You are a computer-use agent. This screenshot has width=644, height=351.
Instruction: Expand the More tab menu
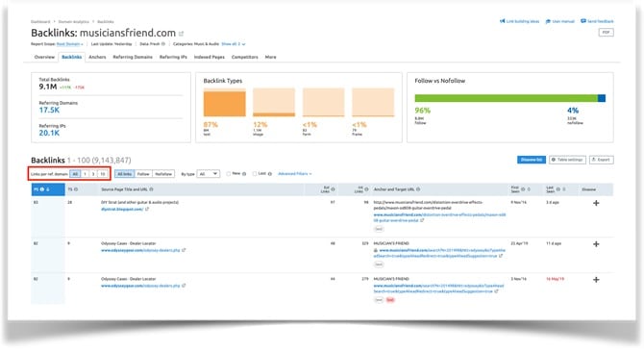click(x=271, y=57)
